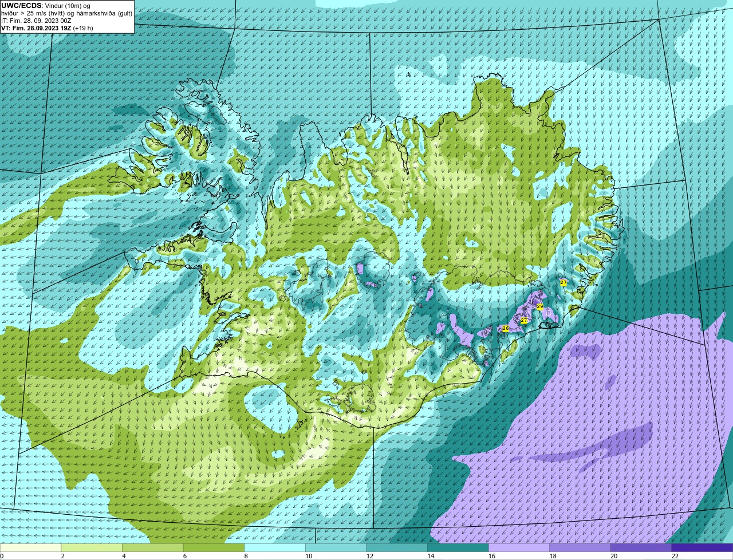Click the '18' label on the wind scale
733x560 pixels.
(553, 556)
